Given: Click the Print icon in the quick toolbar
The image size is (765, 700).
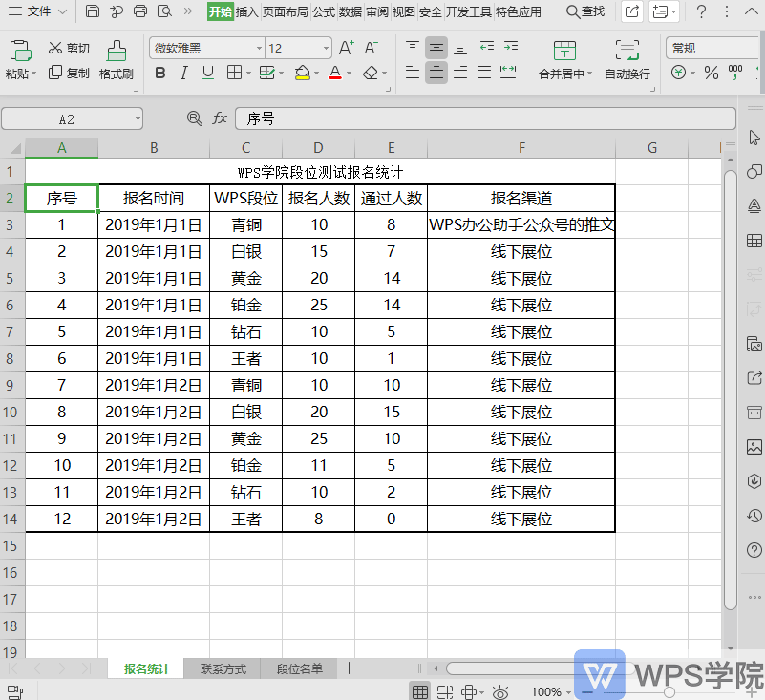Looking at the screenshot, I should click(x=140, y=11).
